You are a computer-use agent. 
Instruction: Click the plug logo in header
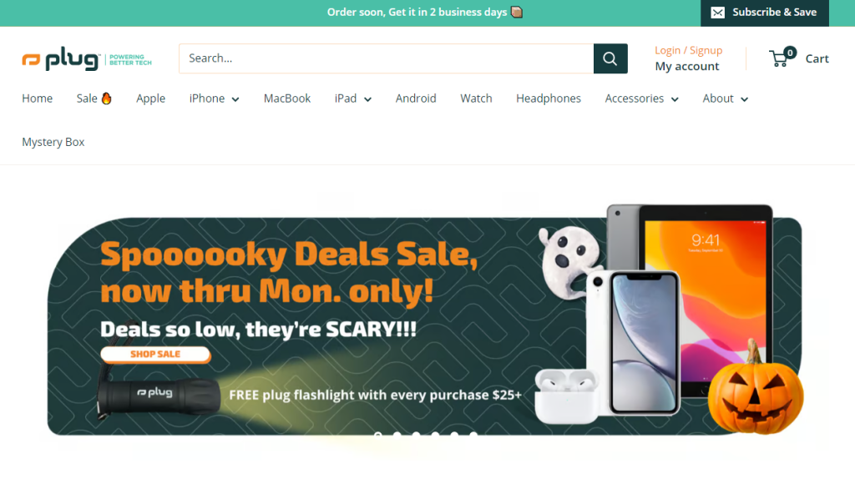[87, 59]
